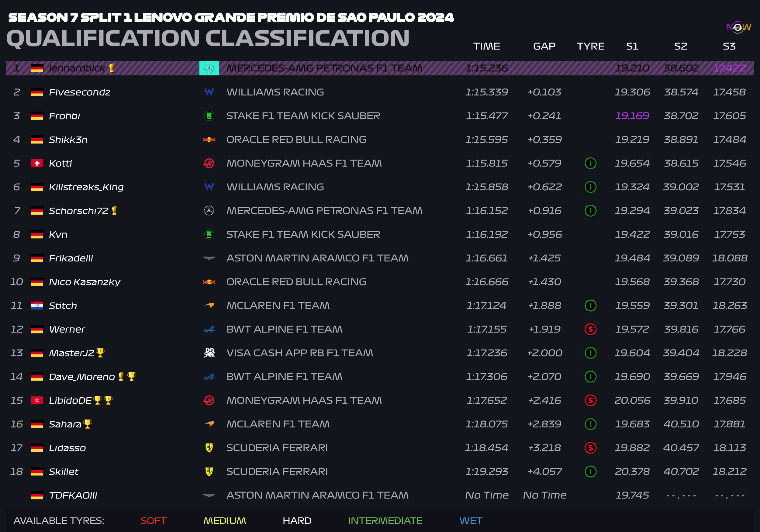Click the Hong Kong flag beside LibidoDE
This screenshot has width=760, height=532.
(x=37, y=401)
